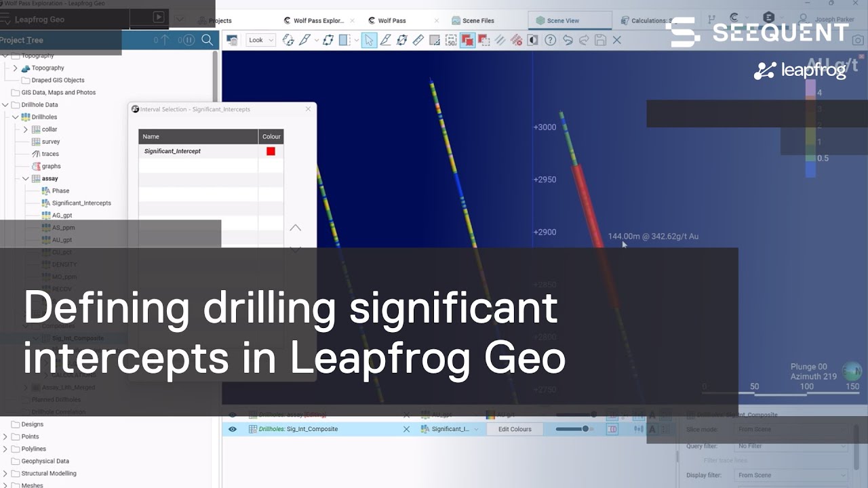Select Significant_Intercept row in Interval Selection
868x488 pixels.
[x=211, y=151]
